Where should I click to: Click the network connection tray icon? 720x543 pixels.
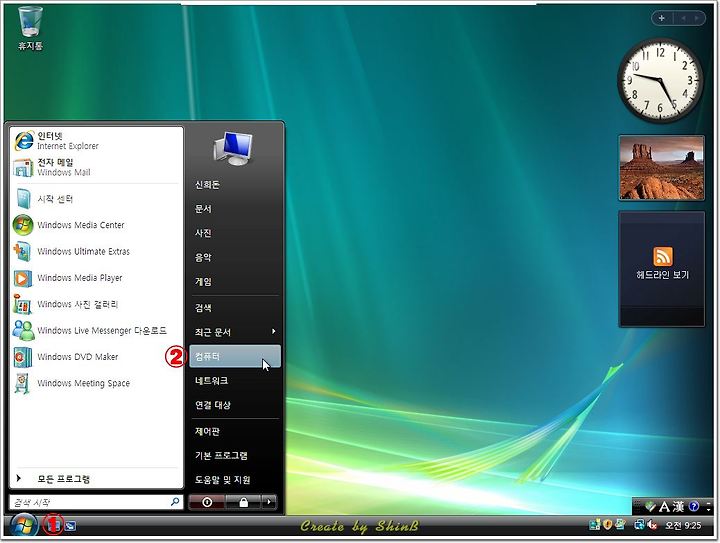click(x=639, y=525)
